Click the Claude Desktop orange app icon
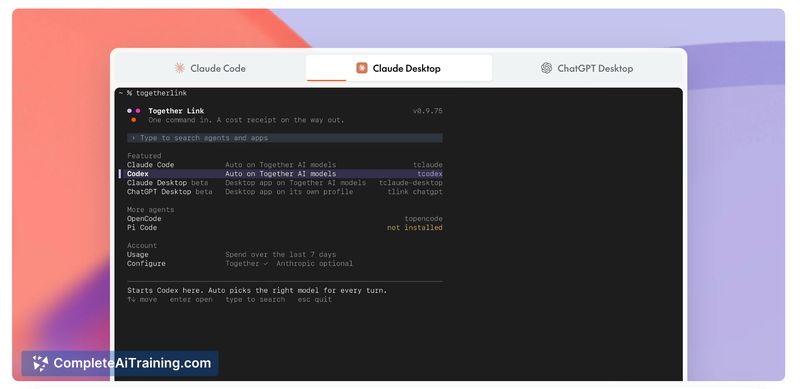The image size is (800, 389). (362, 68)
